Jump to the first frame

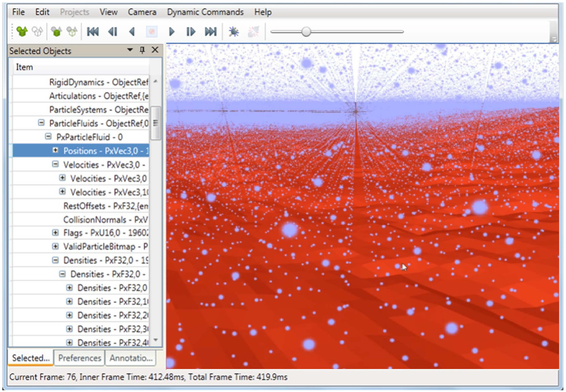tap(93, 32)
